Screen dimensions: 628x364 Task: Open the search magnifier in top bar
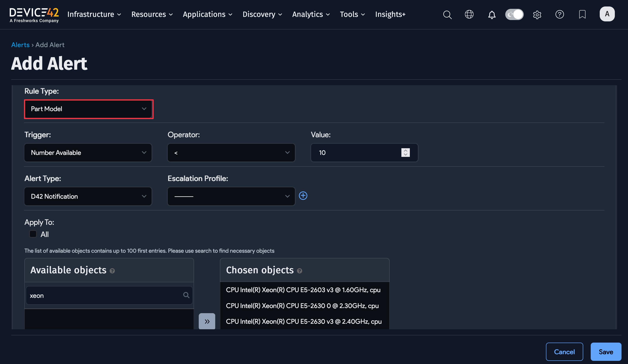[447, 15]
